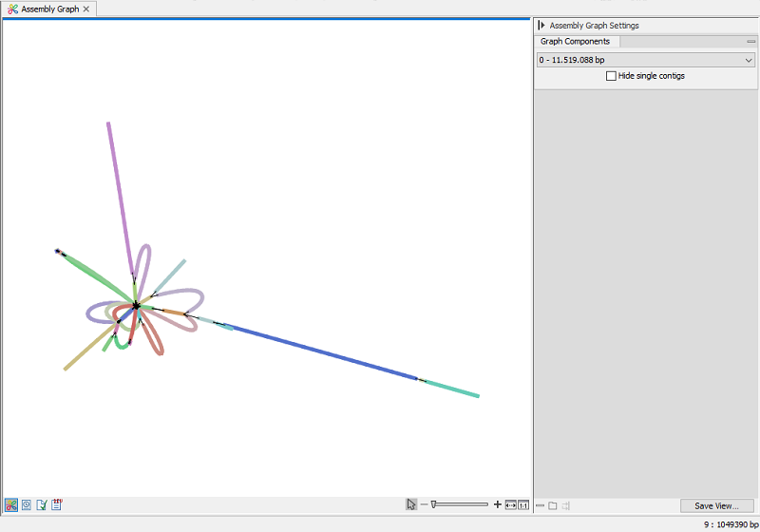Activate the selection pointer tool
Screen dimensions: 760x532
click(411, 504)
